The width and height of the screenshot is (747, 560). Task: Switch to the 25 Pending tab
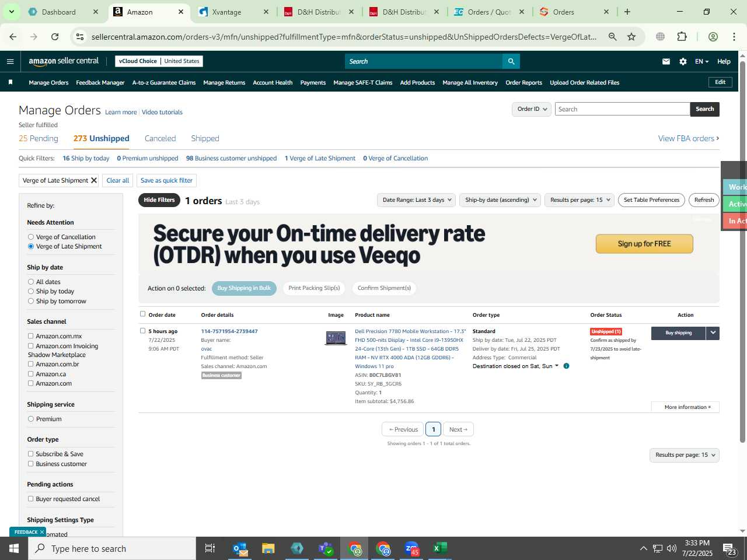tap(39, 138)
